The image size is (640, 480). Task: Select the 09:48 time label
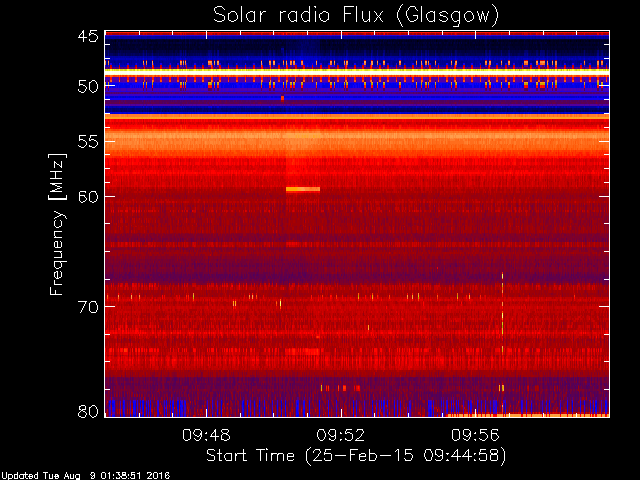click(x=206, y=435)
